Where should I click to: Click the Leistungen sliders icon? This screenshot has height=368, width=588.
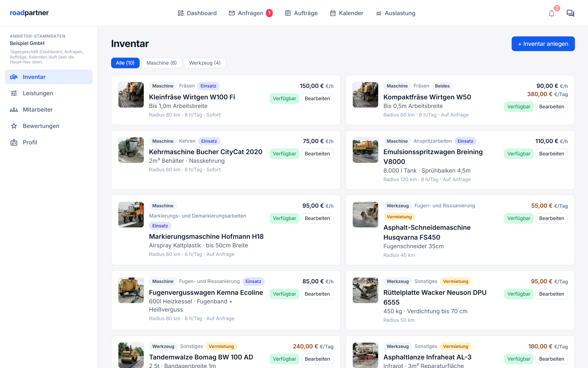click(x=14, y=93)
